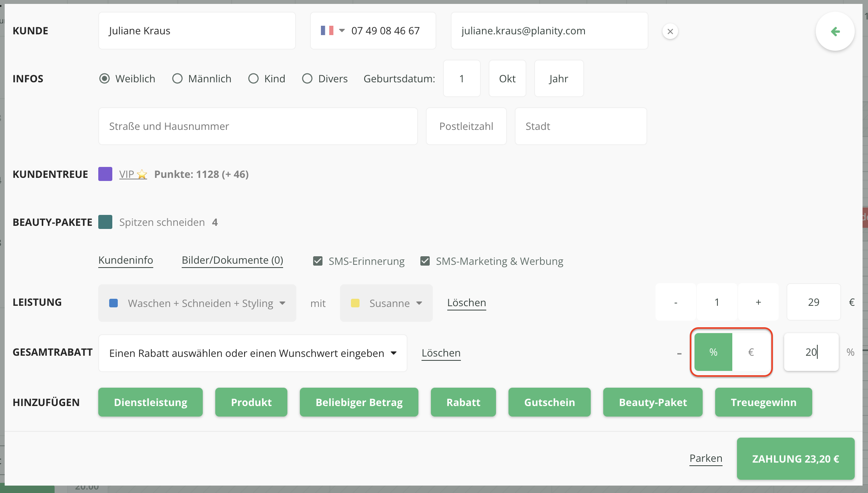Decrease service quantity with minus button
The image size is (868, 493).
[x=676, y=302]
